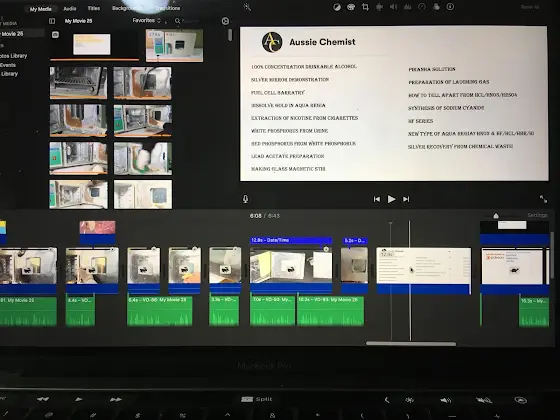The height and width of the screenshot is (420, 560).
Task: Jump to the previous clip
Action: (376, 199)
